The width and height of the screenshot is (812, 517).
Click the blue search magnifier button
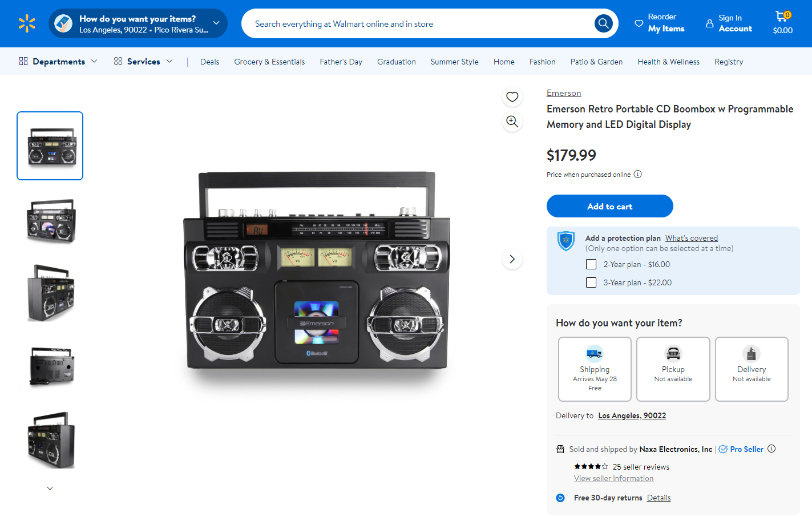[603, 23]
